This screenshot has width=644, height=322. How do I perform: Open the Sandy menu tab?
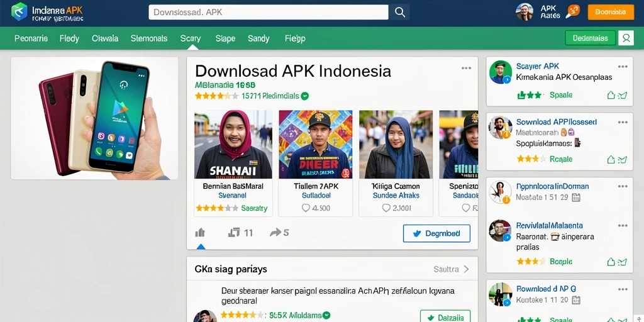(258, 38)
